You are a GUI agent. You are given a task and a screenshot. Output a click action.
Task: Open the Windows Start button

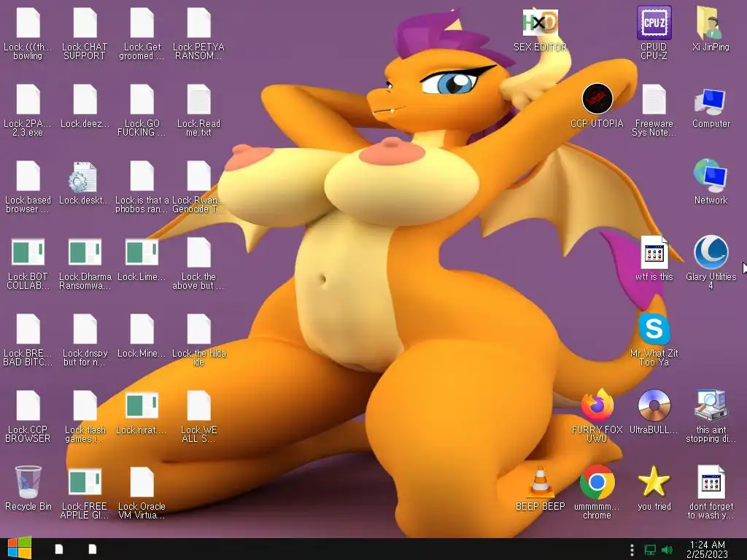click(20, 549)
